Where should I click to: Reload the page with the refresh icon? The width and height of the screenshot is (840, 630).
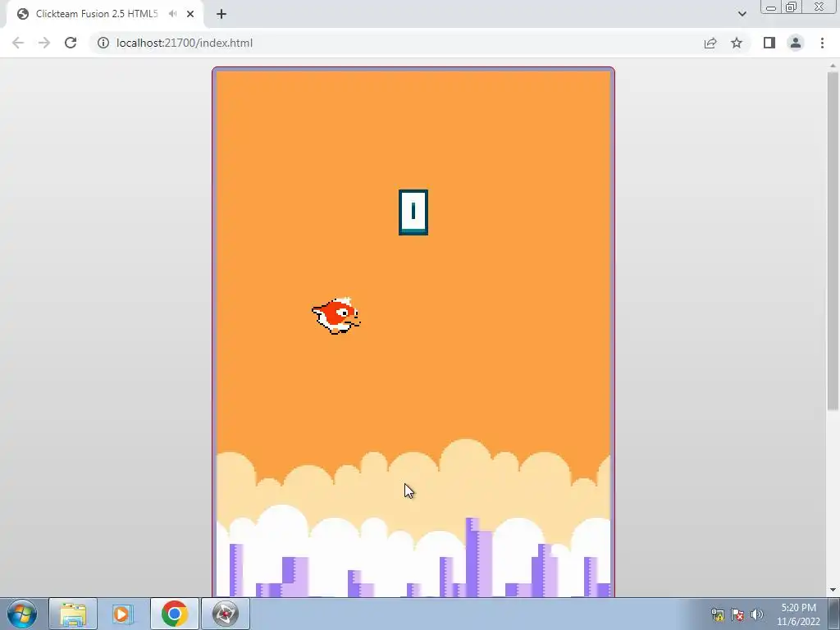click(71, 43)
